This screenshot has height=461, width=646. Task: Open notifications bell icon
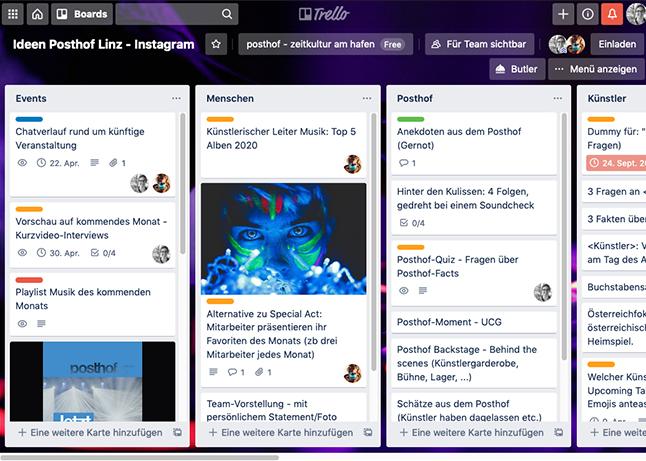(x=612, y=14)
